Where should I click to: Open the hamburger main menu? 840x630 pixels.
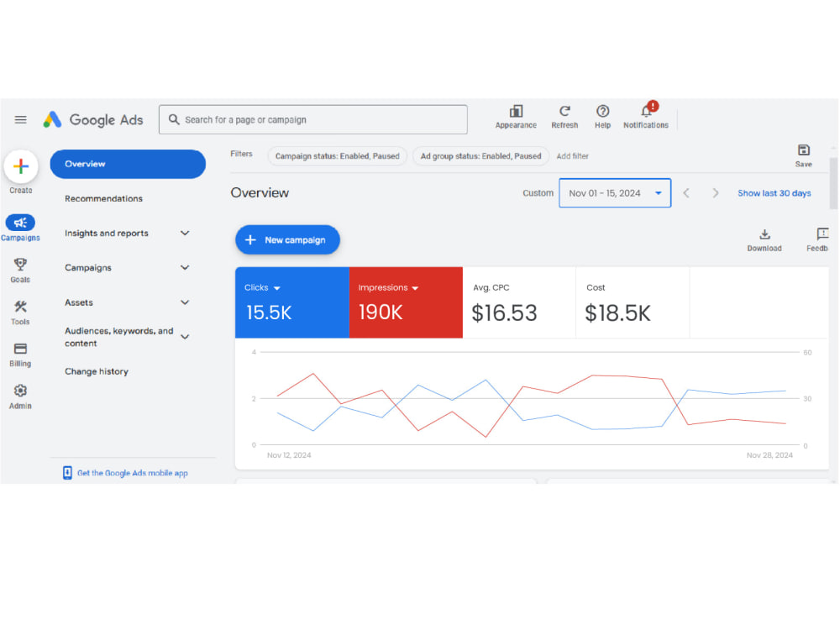20,119
